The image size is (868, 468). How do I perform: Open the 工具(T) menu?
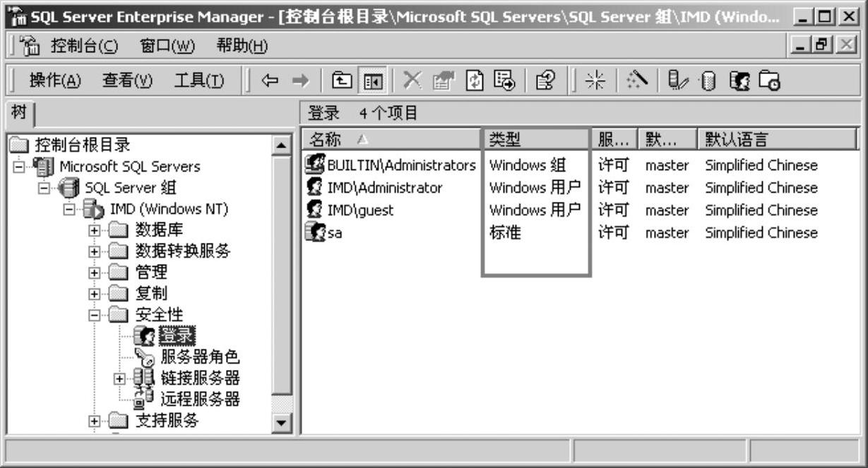coord(200,81)
